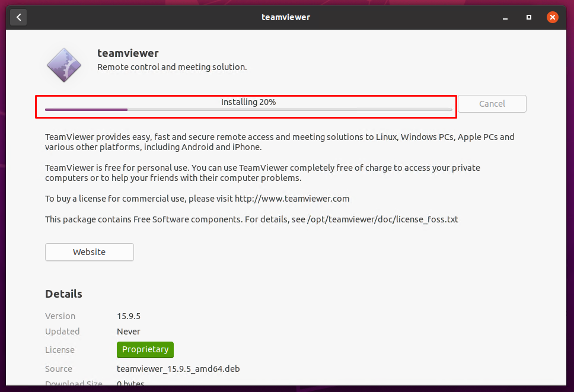Click the Installing 20% progress bar
574x392 pixels.
[248, 110]
